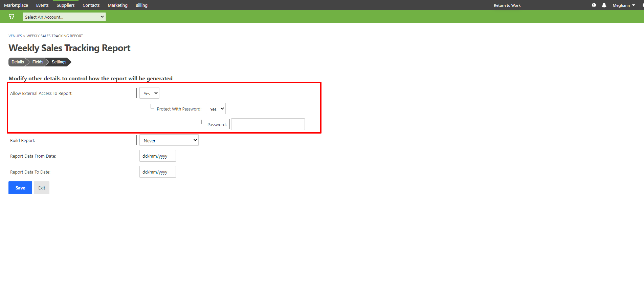Open the Contacts menu

[x=91, y=5]
